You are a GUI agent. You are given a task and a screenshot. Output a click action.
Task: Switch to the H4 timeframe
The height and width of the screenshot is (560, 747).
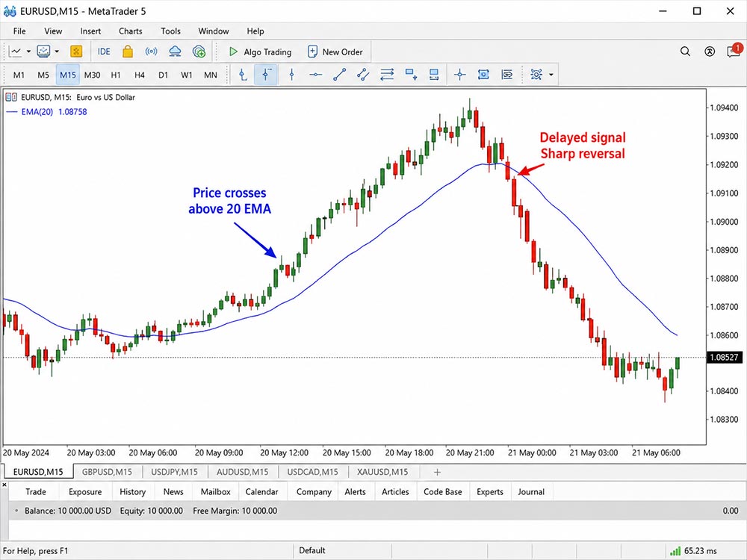click(x=140, y=75)
